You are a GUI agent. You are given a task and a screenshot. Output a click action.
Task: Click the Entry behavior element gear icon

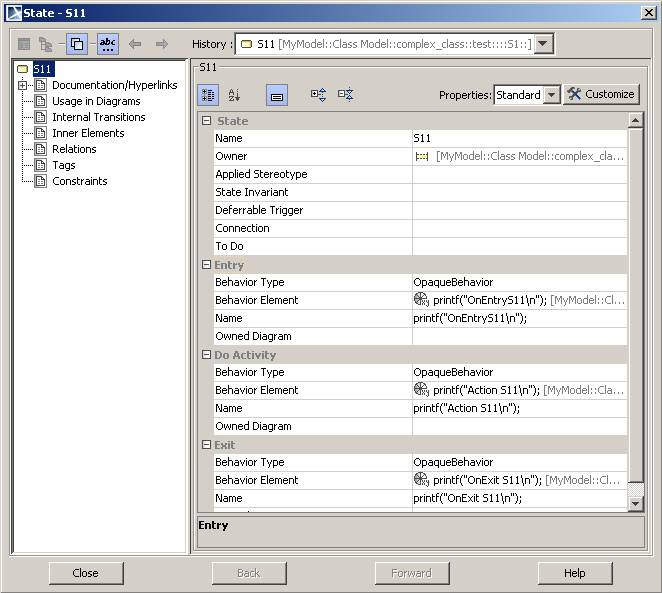pyautogui.click(x=421, y=300)
